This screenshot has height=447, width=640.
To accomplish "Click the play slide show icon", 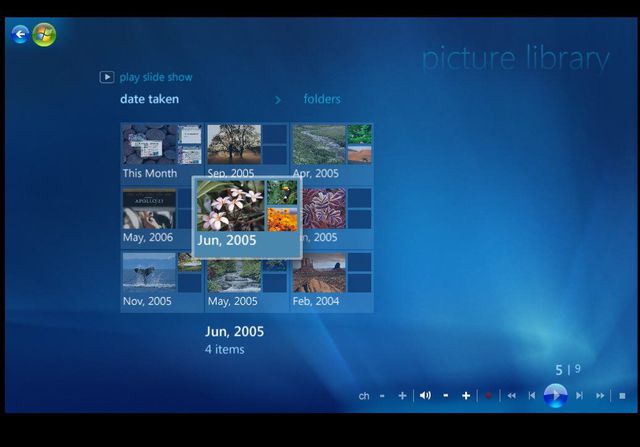I will tap(107, 77).
